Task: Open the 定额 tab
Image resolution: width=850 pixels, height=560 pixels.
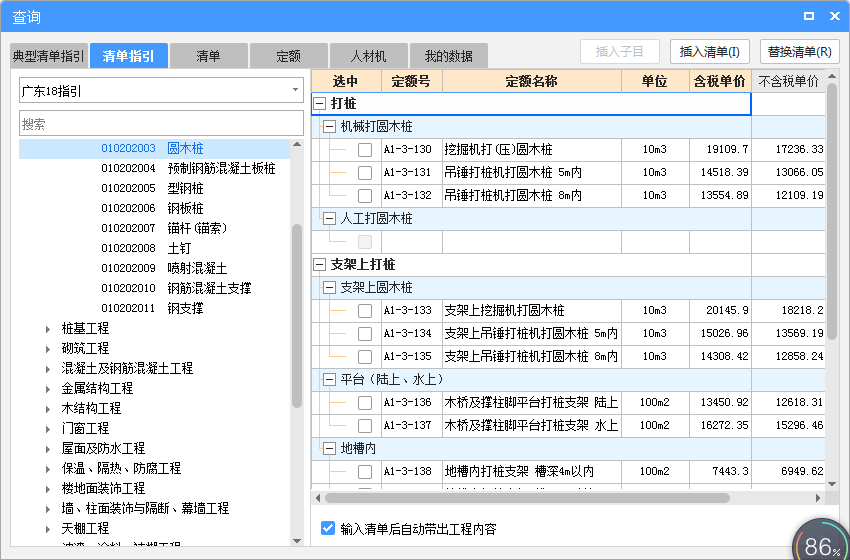Action: coord(288,56)
